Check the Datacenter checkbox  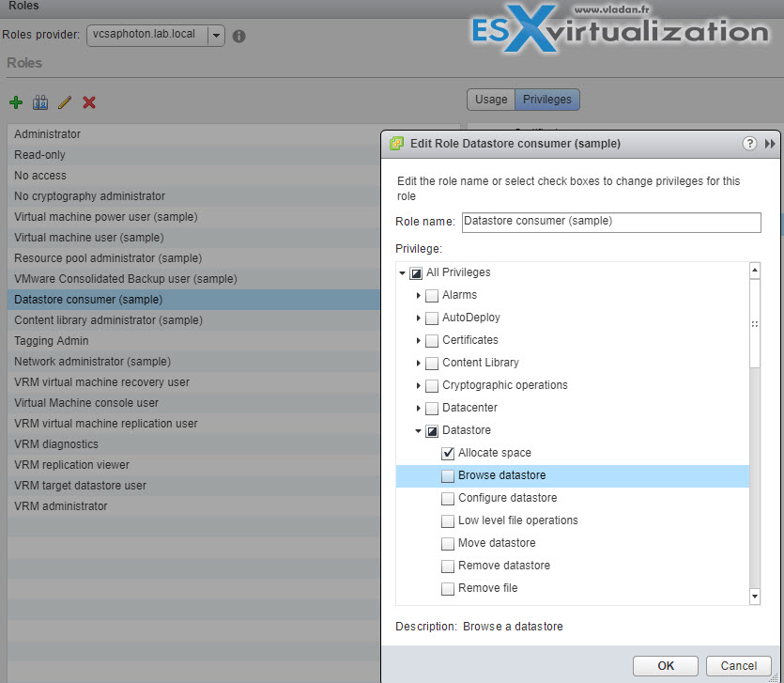[x=432, y=409]
